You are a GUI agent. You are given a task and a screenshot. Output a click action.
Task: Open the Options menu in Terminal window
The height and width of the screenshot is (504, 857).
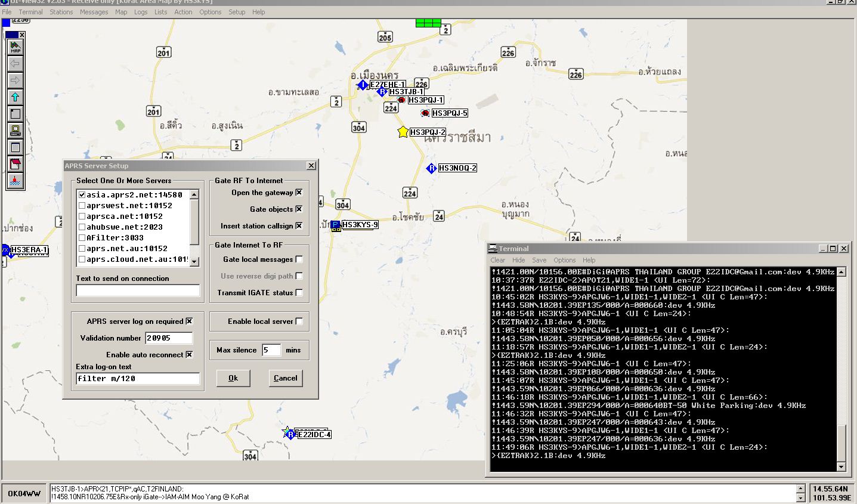point(564,260)
